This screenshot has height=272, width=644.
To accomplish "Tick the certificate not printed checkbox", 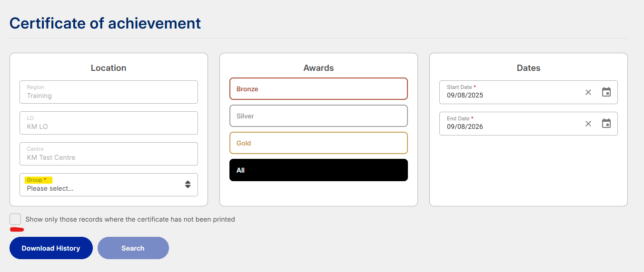I will point(15,219).
